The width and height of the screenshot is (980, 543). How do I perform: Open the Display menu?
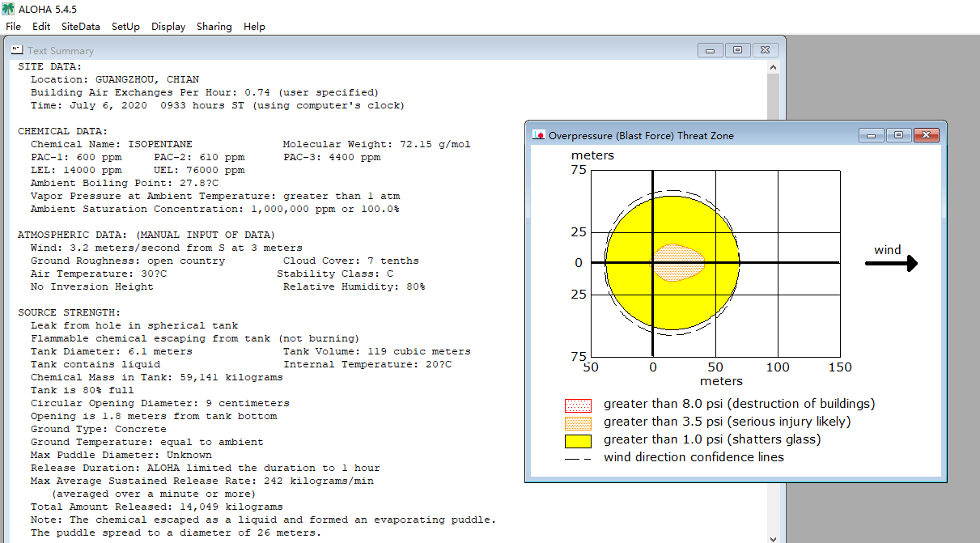click(x=168, y=26)
